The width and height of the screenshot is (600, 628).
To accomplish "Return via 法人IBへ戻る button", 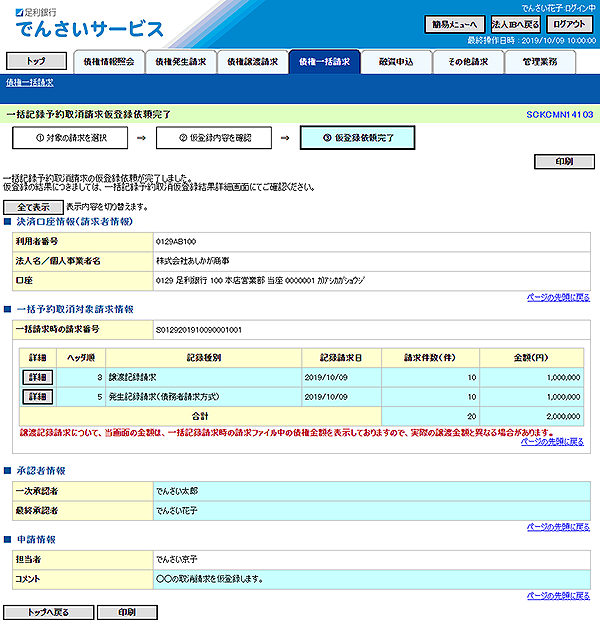I will (515, 25).
